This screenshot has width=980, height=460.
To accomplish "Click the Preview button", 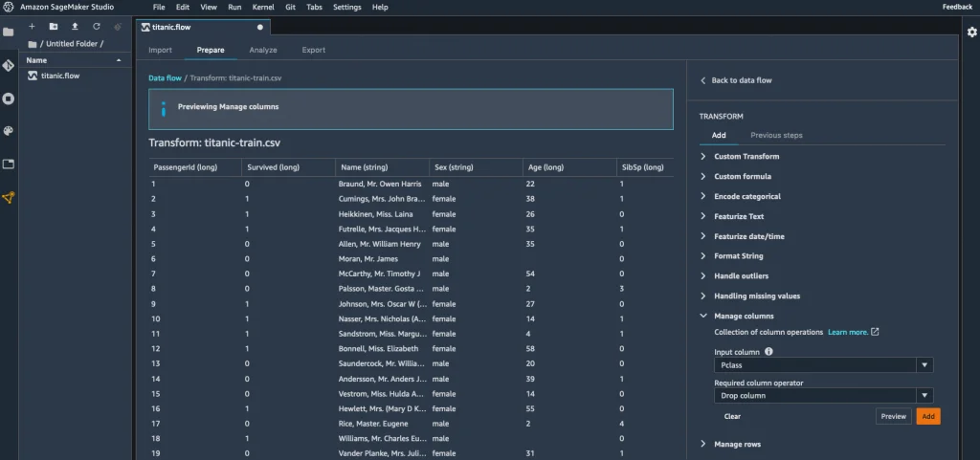I will point(893,416).
